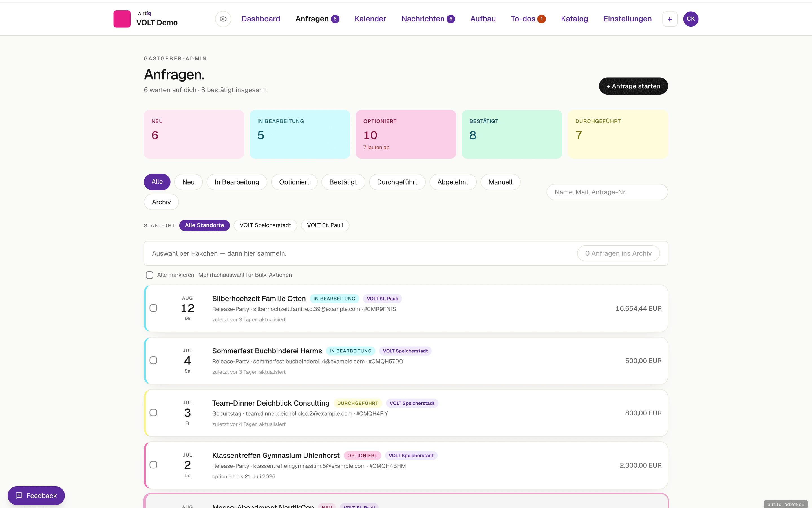Click the DURCHGEFÜHRT badge on Team-Dinner row
Image resolution: width=812 pixels, height=508 pixels.
click(x=358, y=403)
